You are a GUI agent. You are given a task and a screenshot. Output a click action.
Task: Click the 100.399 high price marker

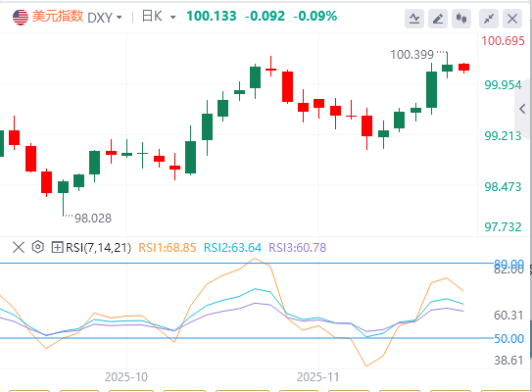411,54
